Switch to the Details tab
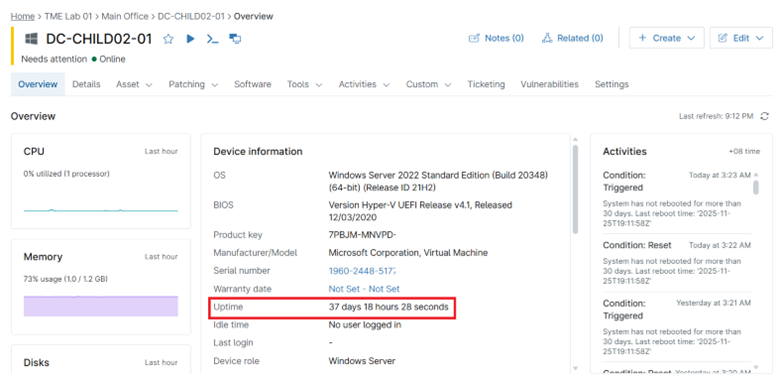Screen dimensions: 780x379 coord(86,84)
